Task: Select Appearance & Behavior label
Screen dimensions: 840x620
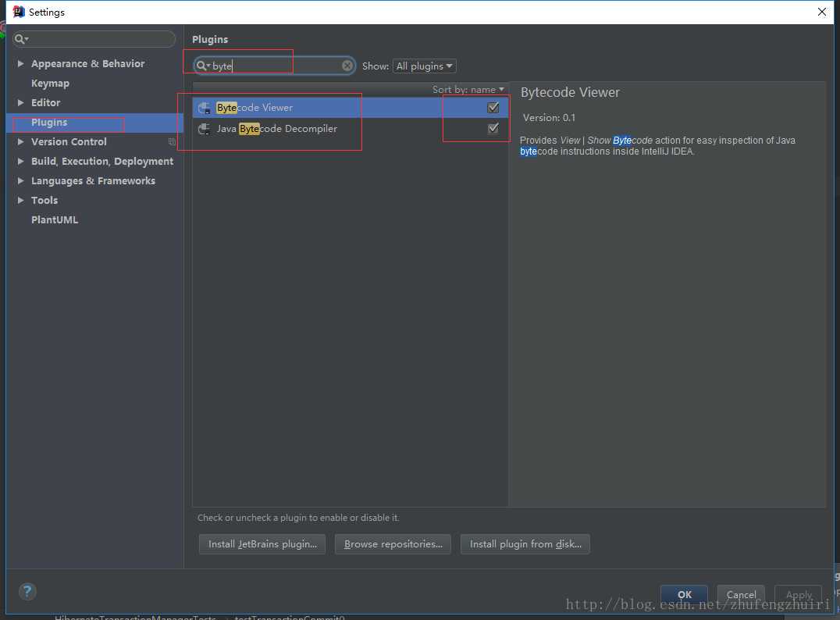Action: [88, 63]
